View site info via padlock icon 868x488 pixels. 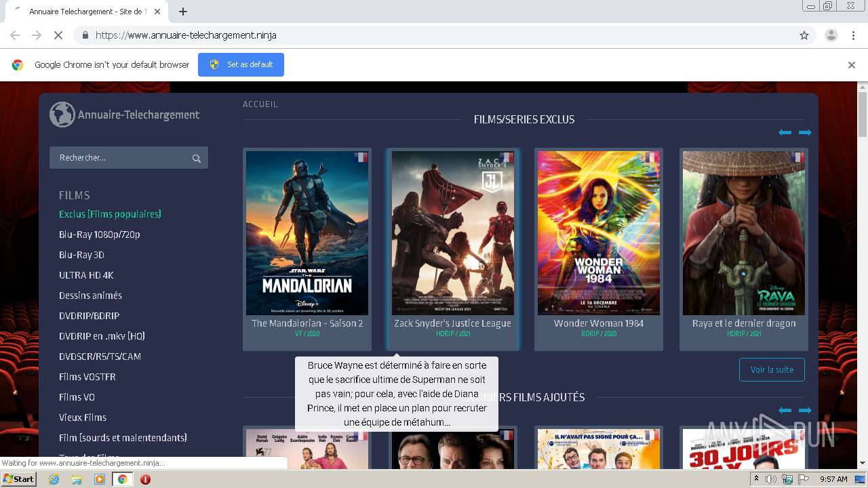[85, 35]
